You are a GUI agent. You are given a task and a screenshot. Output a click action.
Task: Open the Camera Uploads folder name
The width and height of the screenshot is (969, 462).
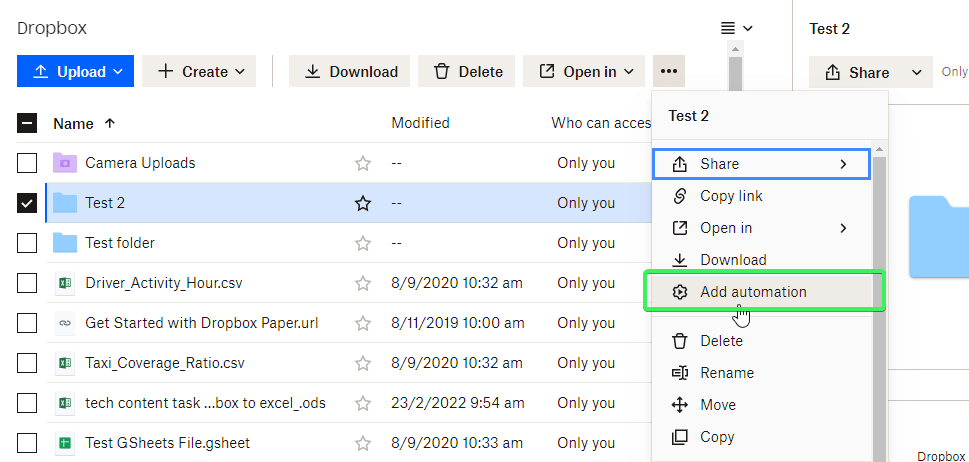click(x=140, y=163)
